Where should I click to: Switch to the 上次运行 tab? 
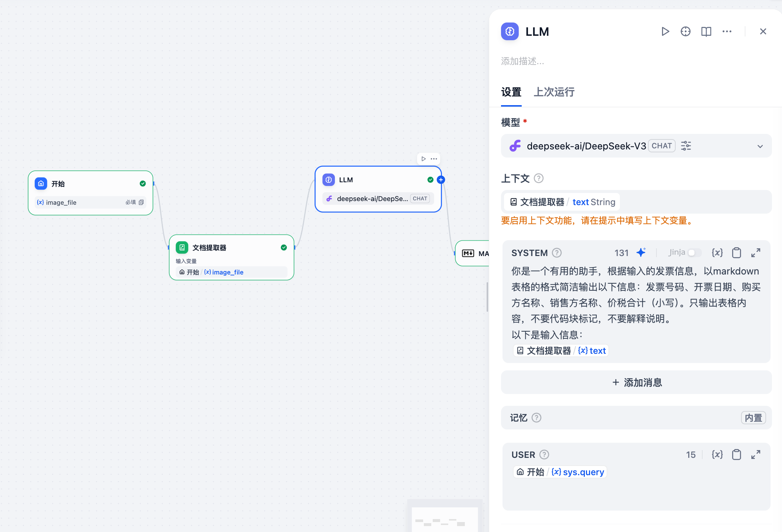554,92
